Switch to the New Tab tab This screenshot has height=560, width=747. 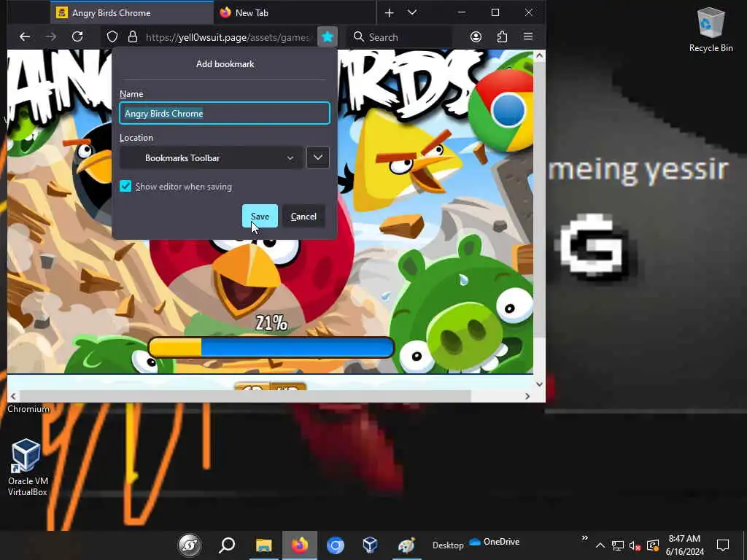295,13
